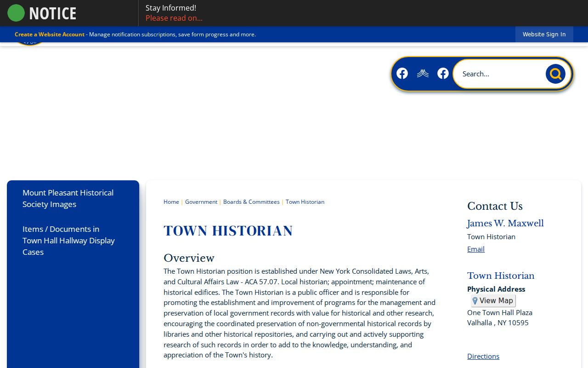Screen dimensions: 588x368
Task: Click the Town Historian heading above Physical Address
Action: click(501, 276)
